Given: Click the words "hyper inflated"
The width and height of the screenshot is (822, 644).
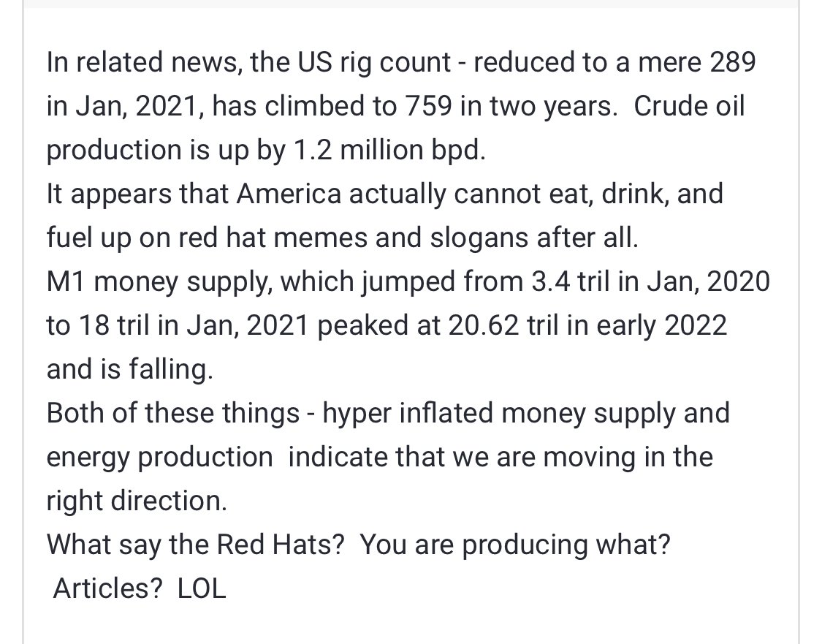Looking at the screenshot, I should pos(408,414).
